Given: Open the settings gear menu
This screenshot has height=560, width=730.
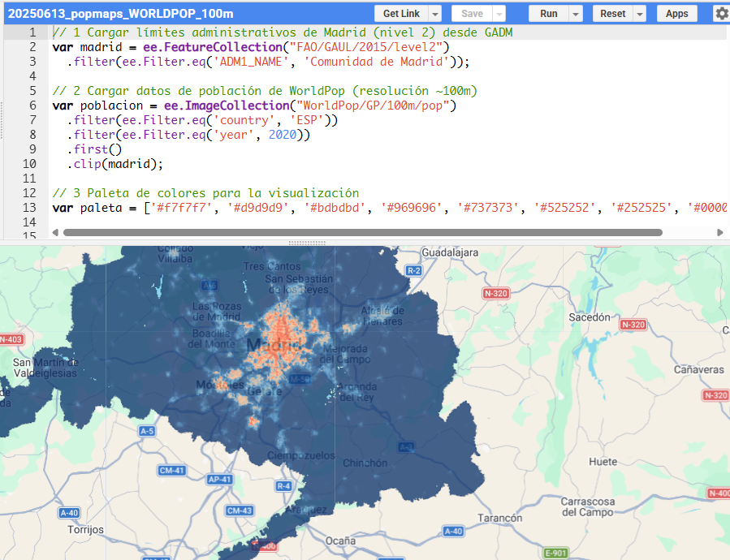Looking at the screenshot, I should pos(721,13).
